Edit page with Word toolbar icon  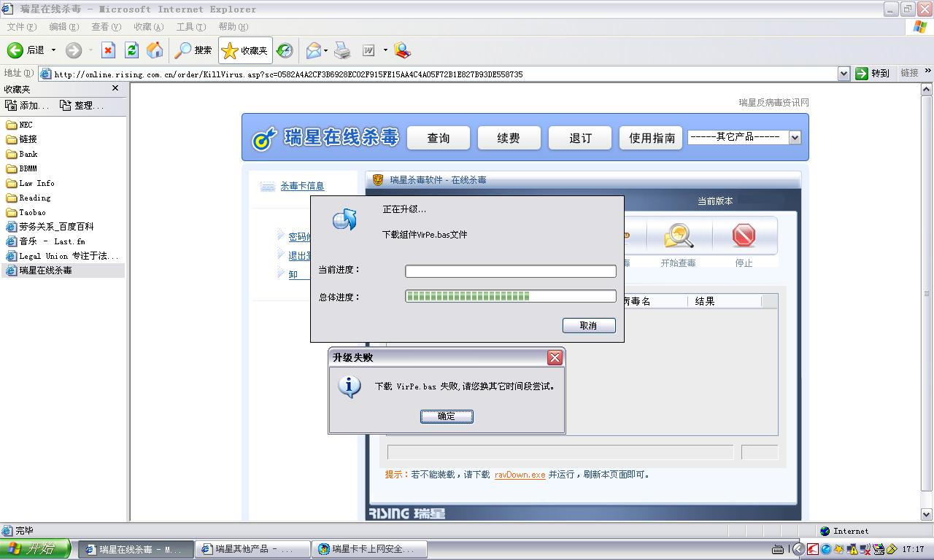pyautogui.click(x=369, y=50)
